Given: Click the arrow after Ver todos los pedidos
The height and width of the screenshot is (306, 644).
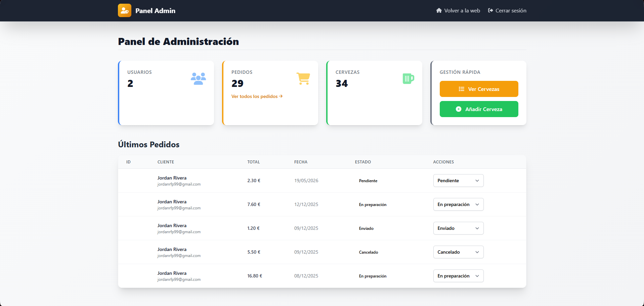Looking at the screenshot, I should [x=281, y=96].
